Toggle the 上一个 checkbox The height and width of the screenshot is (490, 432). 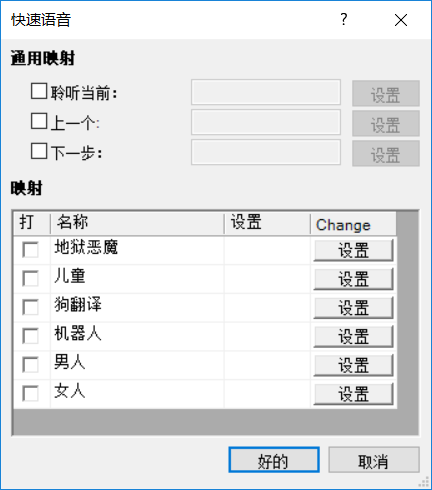coord(39,121)
